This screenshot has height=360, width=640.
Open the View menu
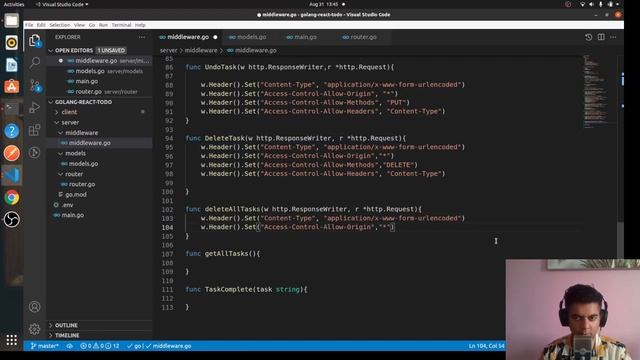point(79,25)
